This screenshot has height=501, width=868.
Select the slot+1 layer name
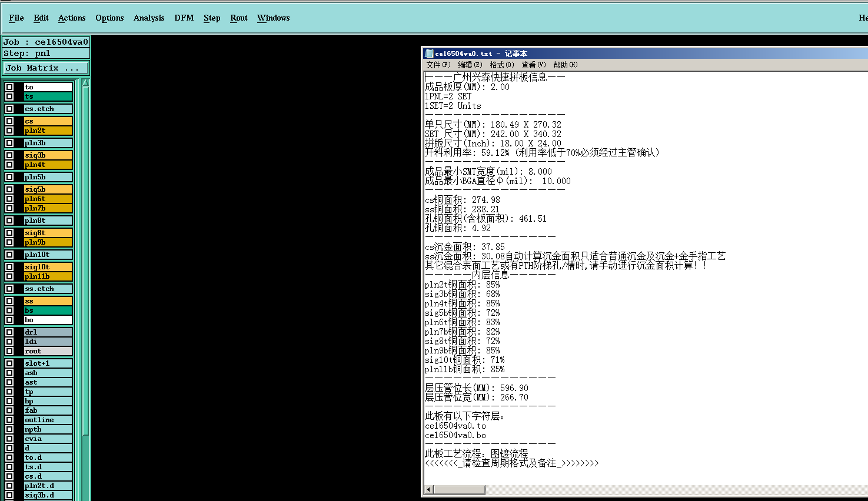pyautogui.click(x=48, y=363)
